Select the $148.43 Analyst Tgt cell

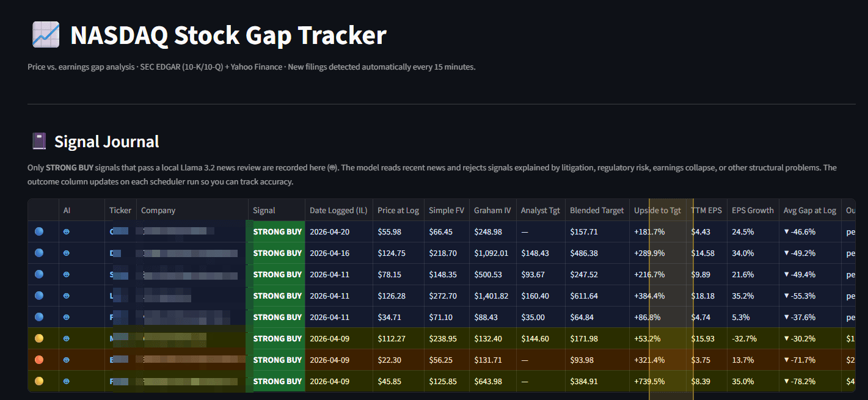point(541,253)
